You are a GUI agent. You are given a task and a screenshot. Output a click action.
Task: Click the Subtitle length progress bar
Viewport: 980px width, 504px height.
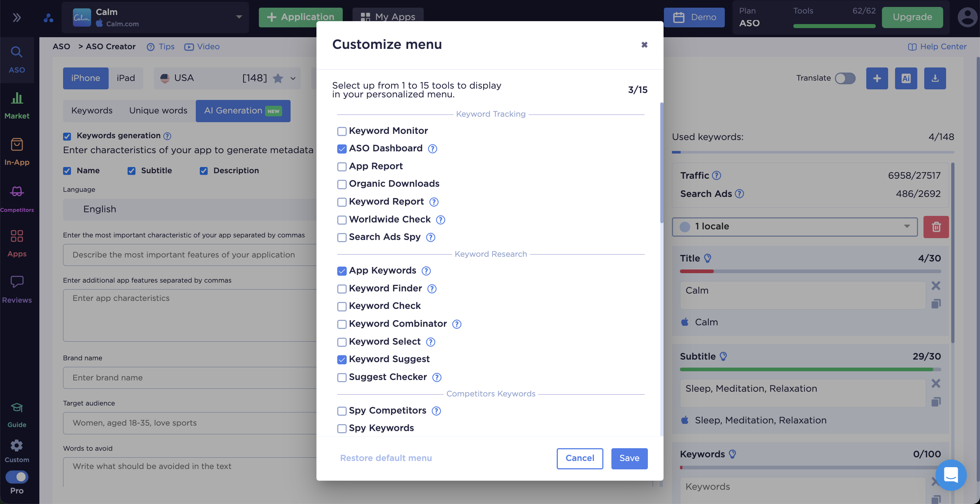point(810,369)
